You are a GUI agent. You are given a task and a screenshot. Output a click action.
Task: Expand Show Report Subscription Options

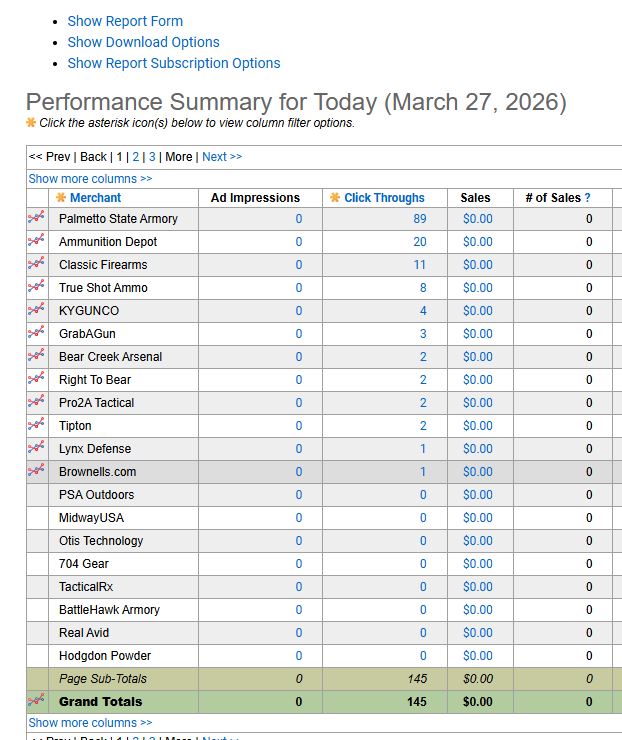tap(173, 63)
